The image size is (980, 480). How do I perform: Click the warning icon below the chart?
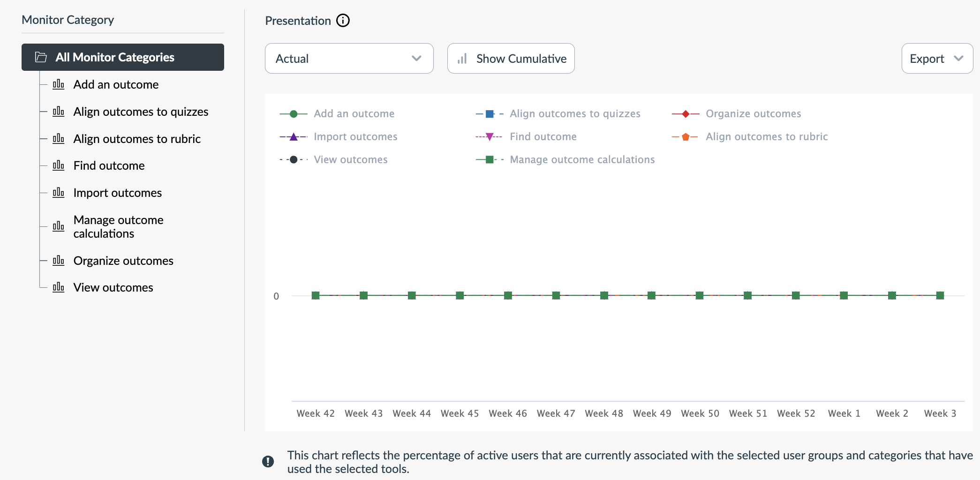point(268,462)
